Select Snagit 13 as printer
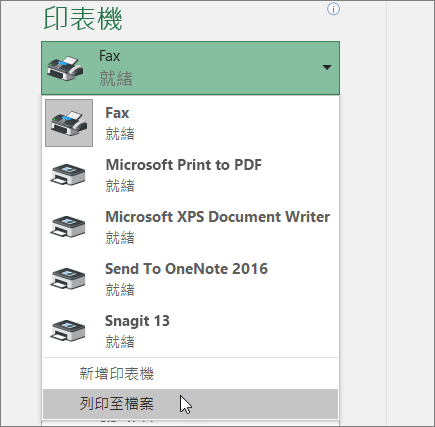Viewport: 435px width, 427px height. pos(137,321)
